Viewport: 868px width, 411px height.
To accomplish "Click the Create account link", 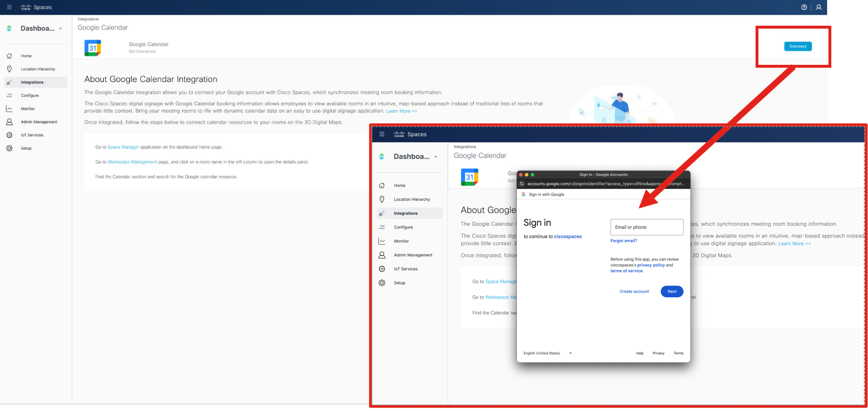I will coord(634,291).
